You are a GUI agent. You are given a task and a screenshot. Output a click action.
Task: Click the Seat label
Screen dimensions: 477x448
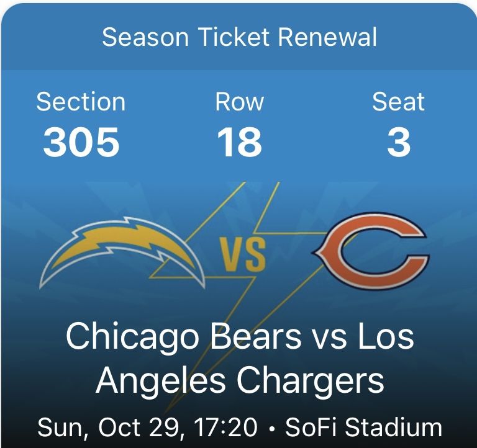(x=398, y=102)
